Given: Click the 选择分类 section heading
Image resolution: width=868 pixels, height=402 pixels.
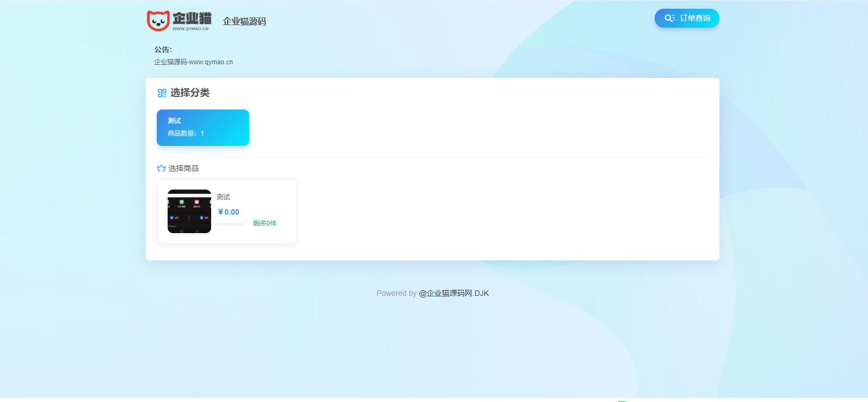Looking at the screenshot, I should [x=190, y=93].
